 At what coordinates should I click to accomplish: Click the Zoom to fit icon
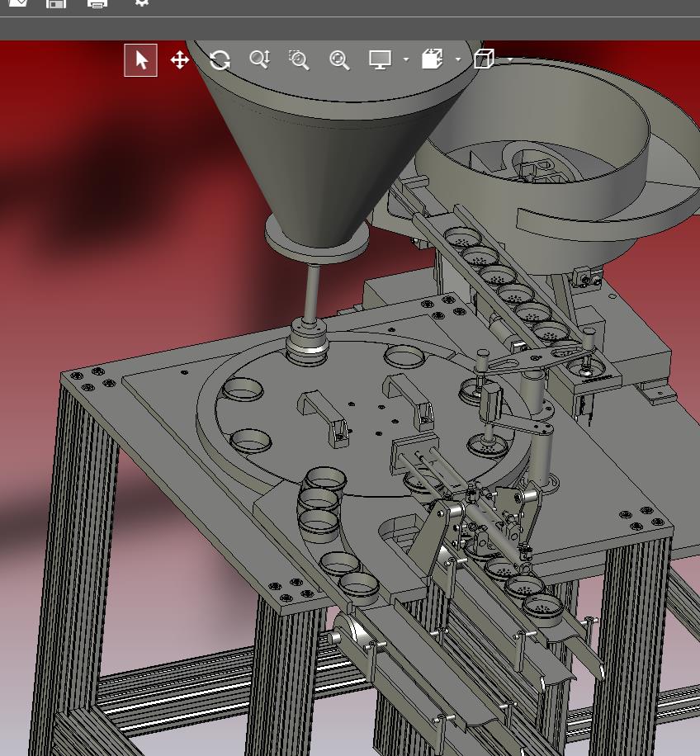tap(339, 60)
